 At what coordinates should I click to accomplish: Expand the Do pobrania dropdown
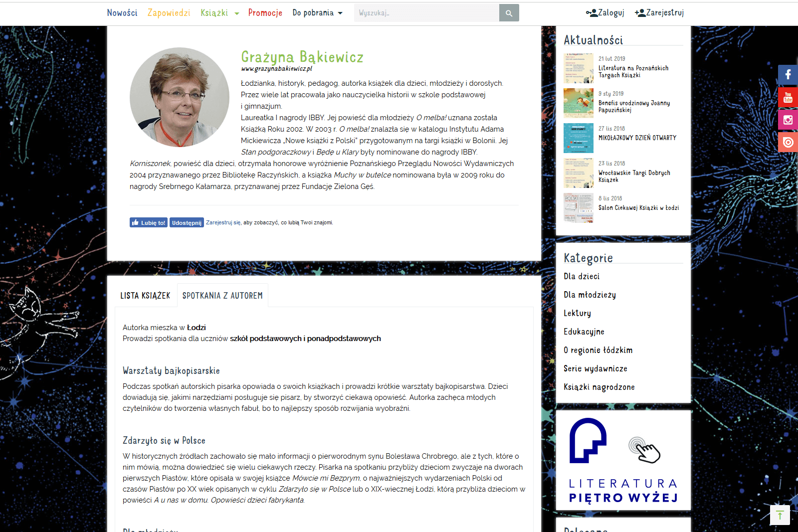pyautogui.click(x=317, y=13)
